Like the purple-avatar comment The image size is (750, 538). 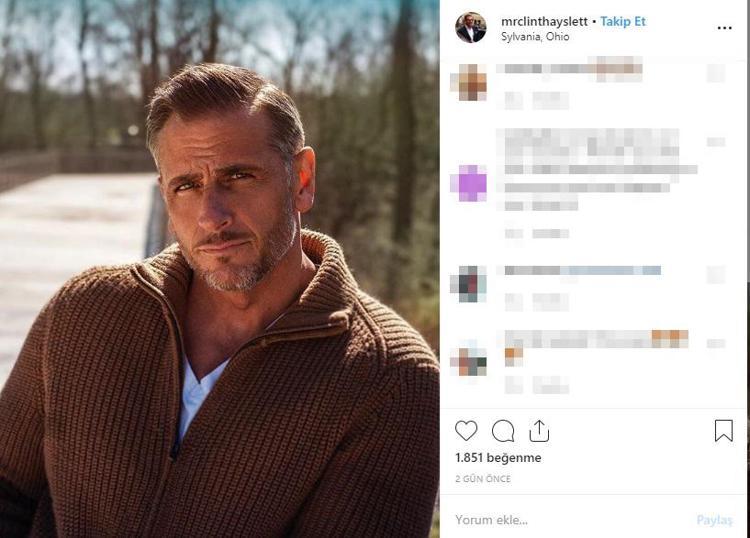click(x=716, y=142)
